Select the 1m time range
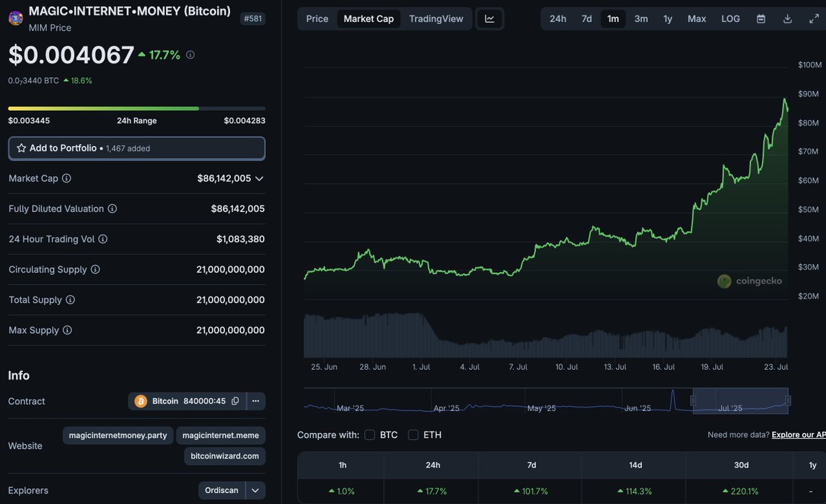Image resolution: width=826 pixels, height=504 pixels. [x=613, y=19]
